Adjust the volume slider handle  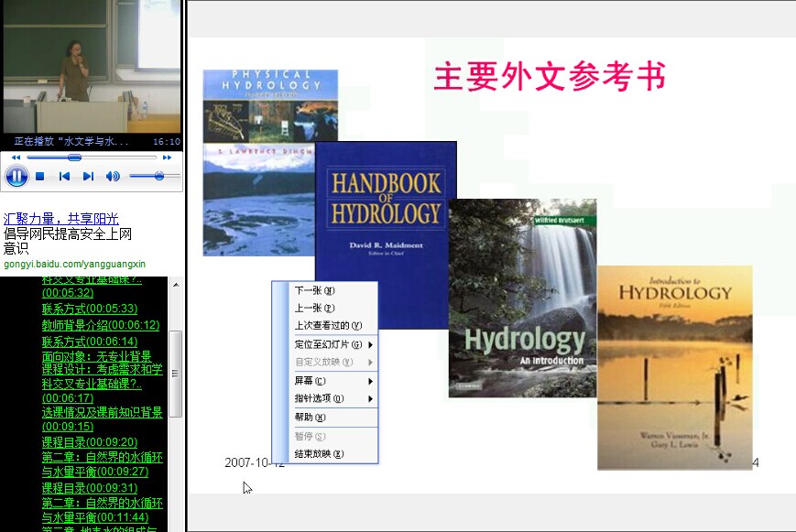[x=159, y=176]
